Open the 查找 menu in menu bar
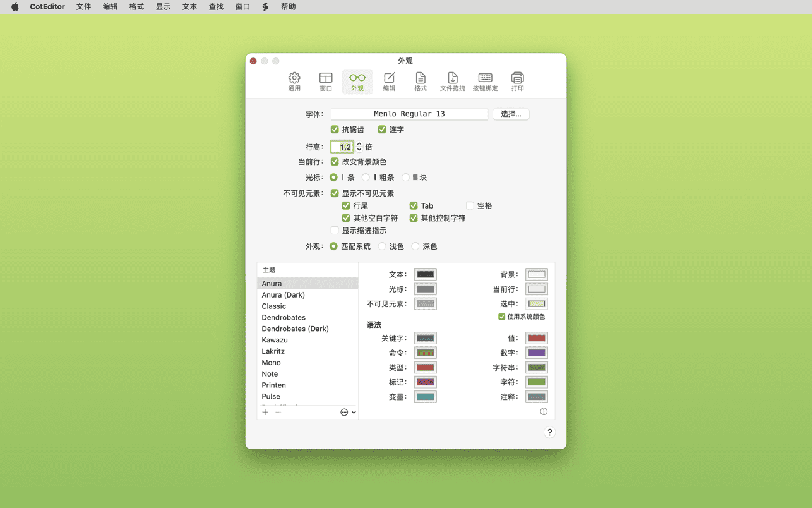Viewport: 812px width, 508px height. (x=216, y=7)
